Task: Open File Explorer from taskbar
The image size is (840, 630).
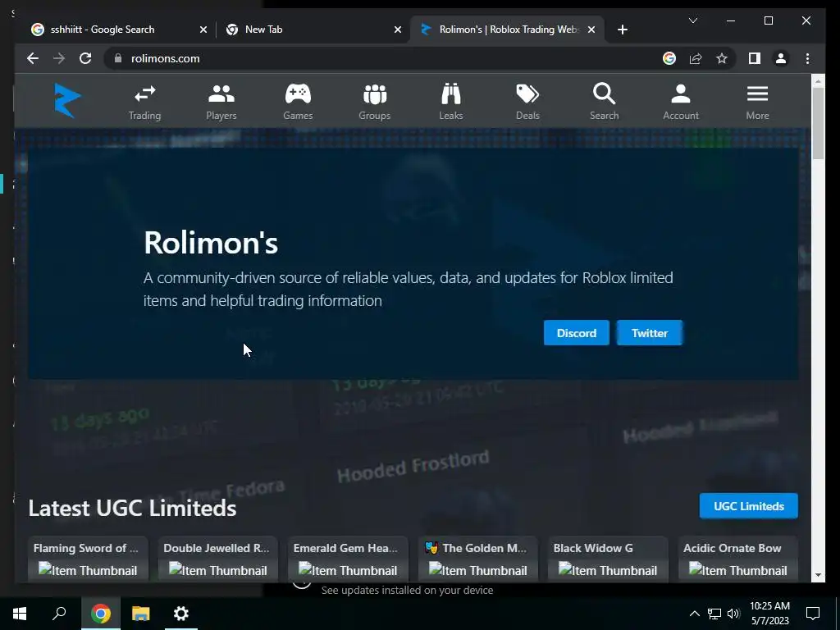Action: [140, 614]
